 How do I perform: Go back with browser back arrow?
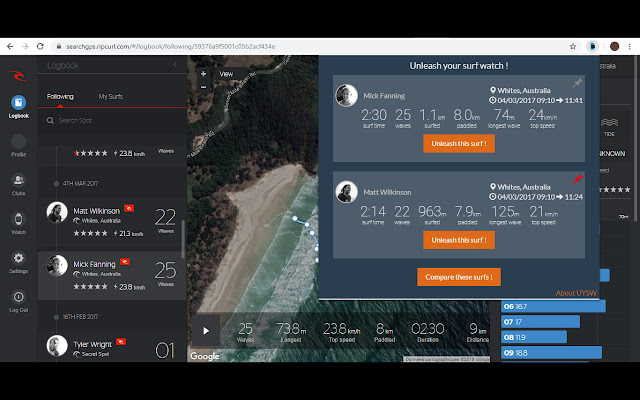[x=10, y=47]
